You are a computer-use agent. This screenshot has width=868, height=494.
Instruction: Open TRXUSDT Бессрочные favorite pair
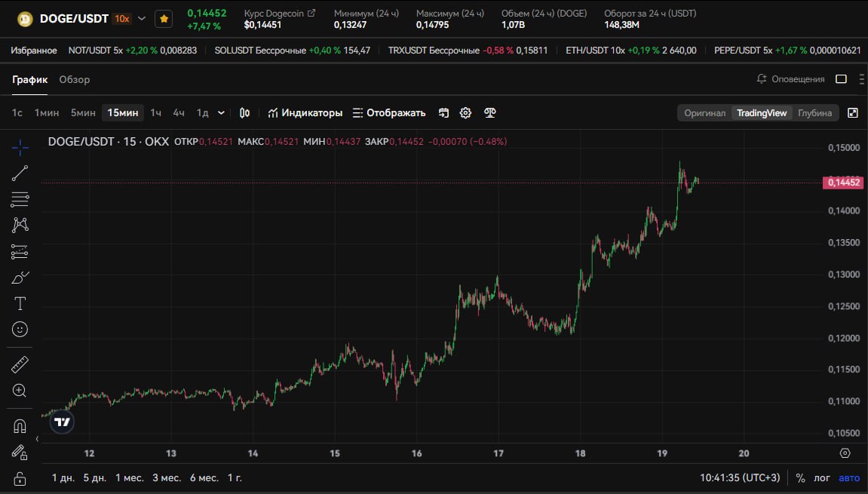point(468,51)
